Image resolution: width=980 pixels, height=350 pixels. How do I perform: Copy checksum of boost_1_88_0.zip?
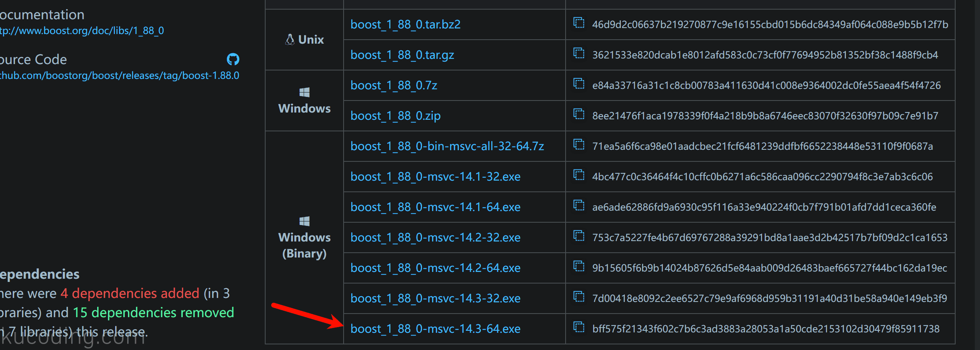[x=579, y=114]
